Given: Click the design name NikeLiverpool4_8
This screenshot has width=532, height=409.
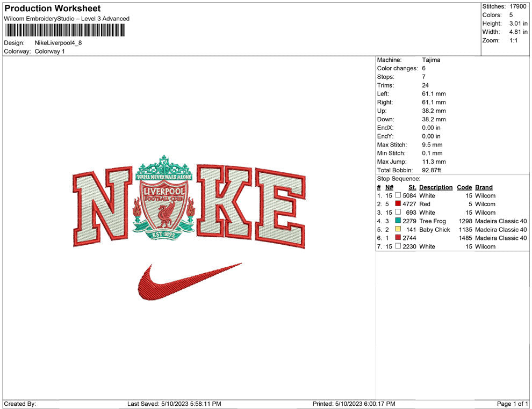Looking at the screenshot, I should [58, 43].
